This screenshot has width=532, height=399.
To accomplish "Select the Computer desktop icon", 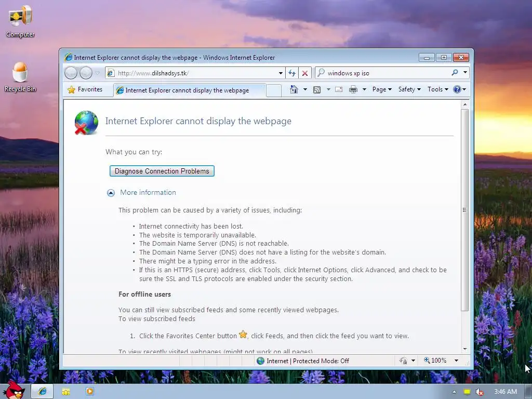I will (20, 21).
